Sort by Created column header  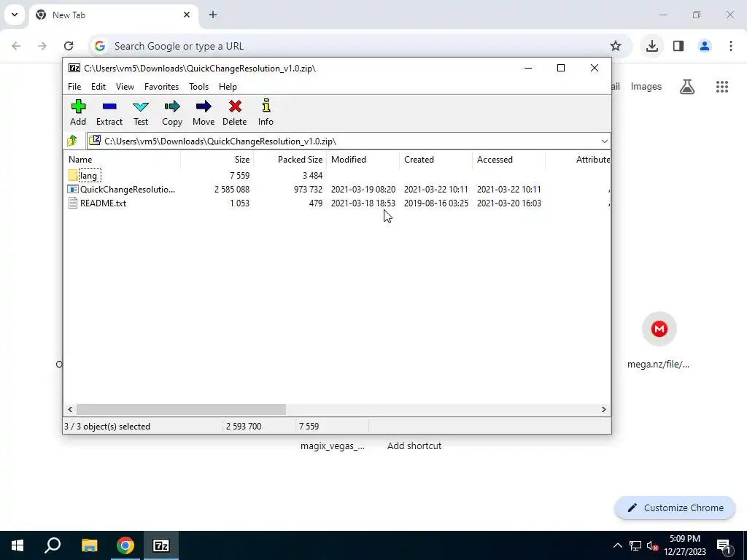436,160
